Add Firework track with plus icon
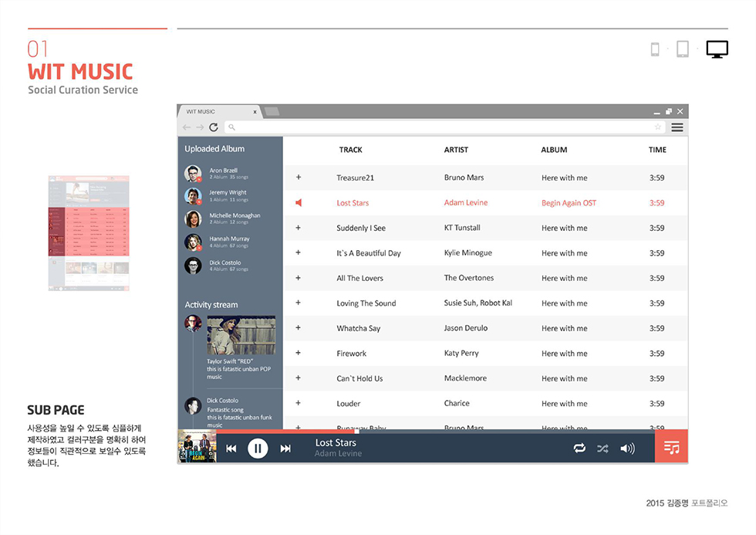 pos(299,354)
